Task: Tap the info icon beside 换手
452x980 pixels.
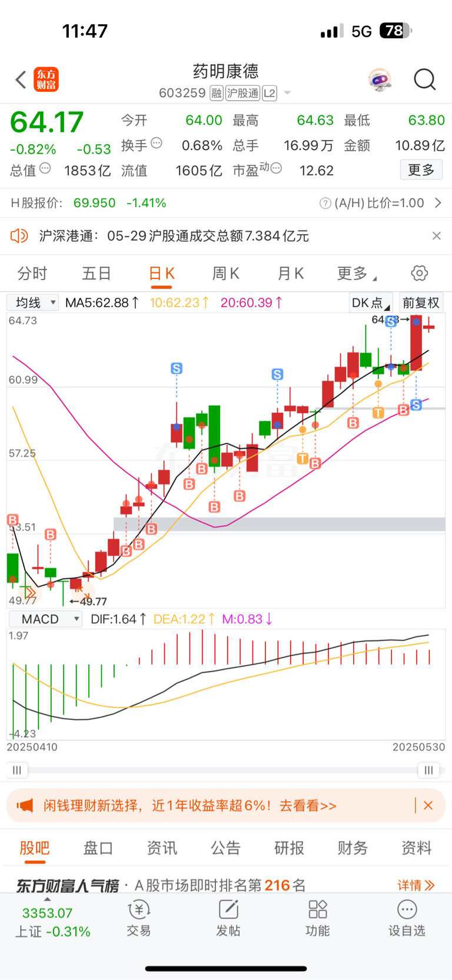Action: coord(157,143)
